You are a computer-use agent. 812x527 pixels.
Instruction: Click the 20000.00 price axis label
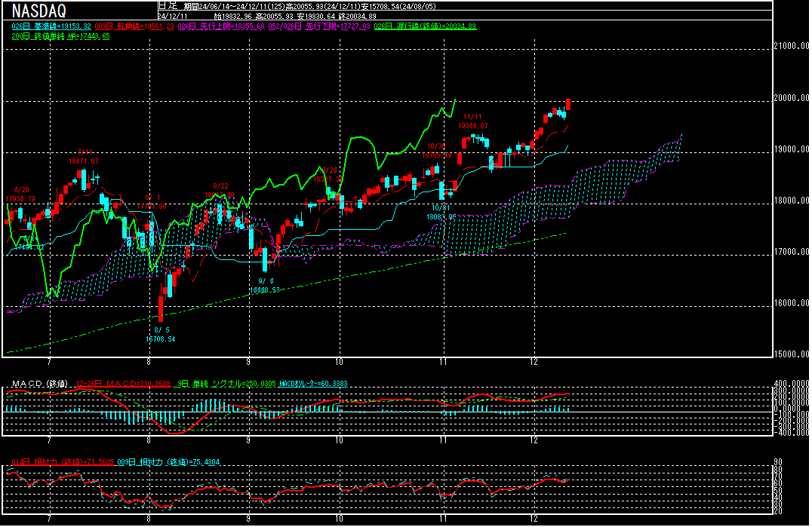[792, 98]
